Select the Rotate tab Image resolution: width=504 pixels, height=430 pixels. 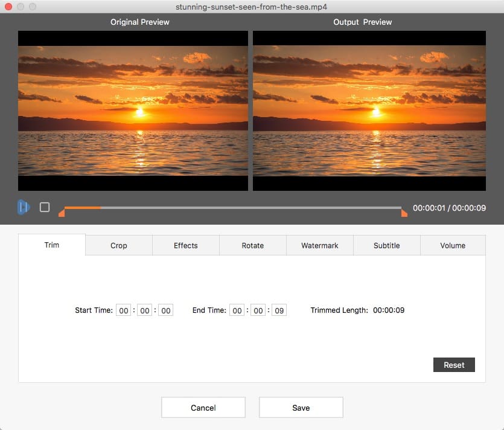pos(253,245)
